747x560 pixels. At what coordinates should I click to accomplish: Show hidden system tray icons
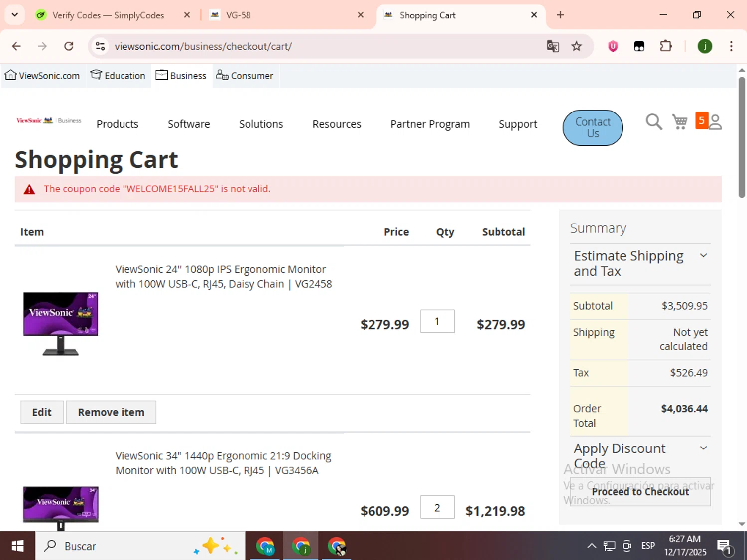click(x=591, y=546)
